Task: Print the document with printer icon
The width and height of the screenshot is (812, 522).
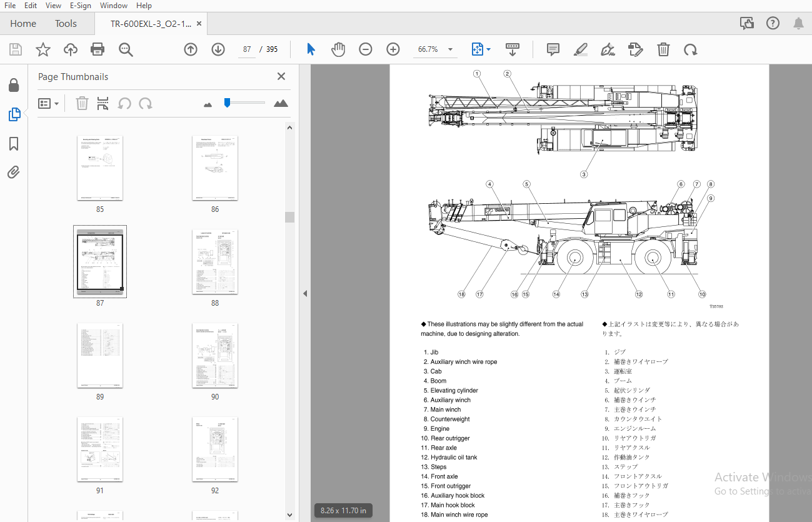Action: tap(98, 49)
